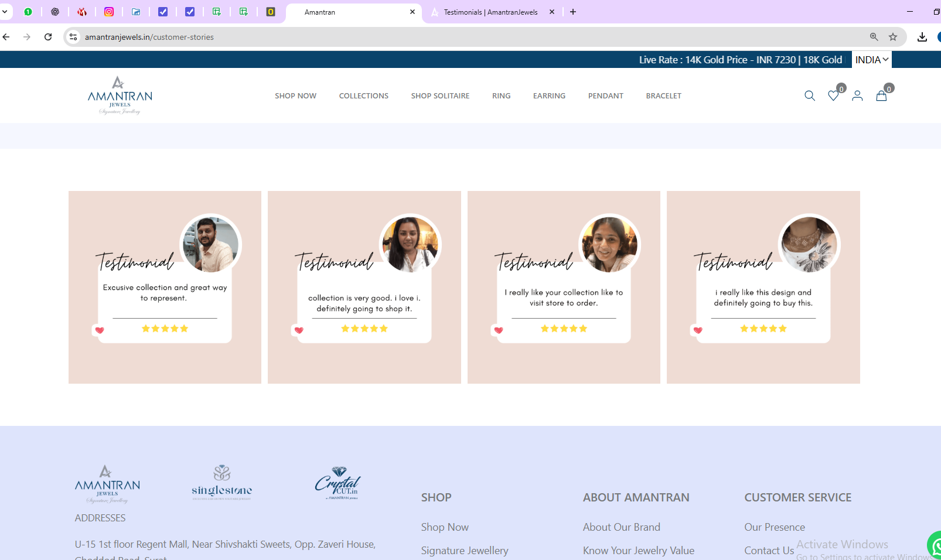The width and height of the screenshot is (941, 560).
Task: Reload the page using the refresh icon
Action: pyautogui.click(x=48, y=37)
